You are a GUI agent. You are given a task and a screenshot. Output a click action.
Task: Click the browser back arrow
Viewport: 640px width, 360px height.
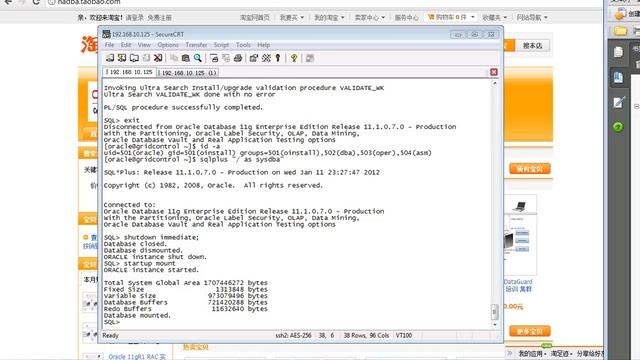(7, 2)
